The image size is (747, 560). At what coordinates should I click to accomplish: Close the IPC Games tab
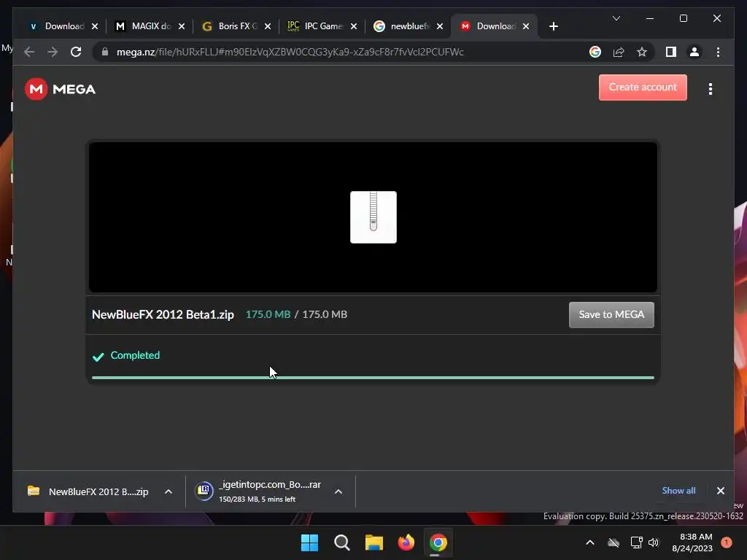tap(354, 26)
